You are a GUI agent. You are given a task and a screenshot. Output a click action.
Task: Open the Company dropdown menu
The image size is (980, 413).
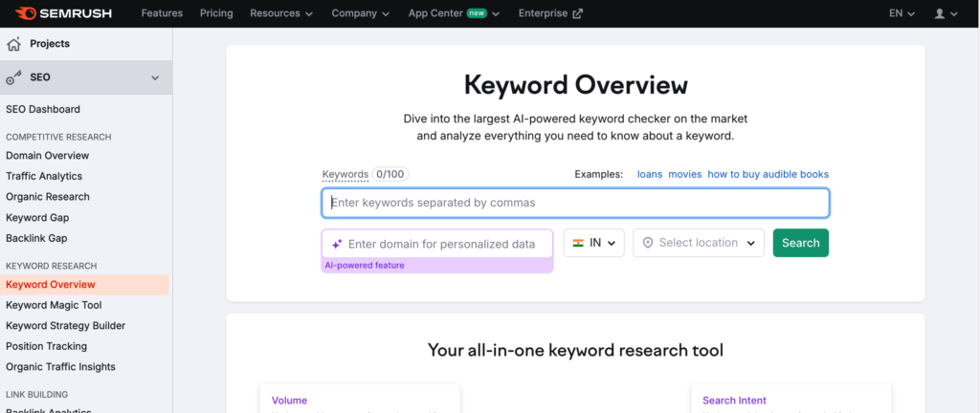pos(361,13)
